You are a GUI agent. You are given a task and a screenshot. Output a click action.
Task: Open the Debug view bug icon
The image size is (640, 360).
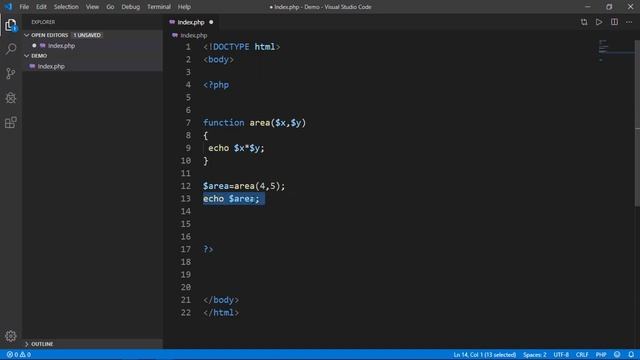tap(11, 98)
